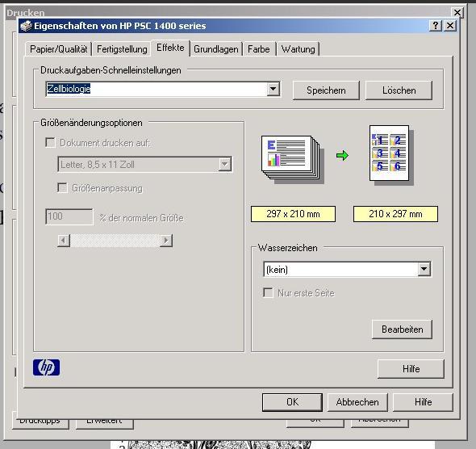Image resolution: width=476 pixels, height=449 pixels.
Task: Click the percent of normal size field
Action: click(69, 216)
